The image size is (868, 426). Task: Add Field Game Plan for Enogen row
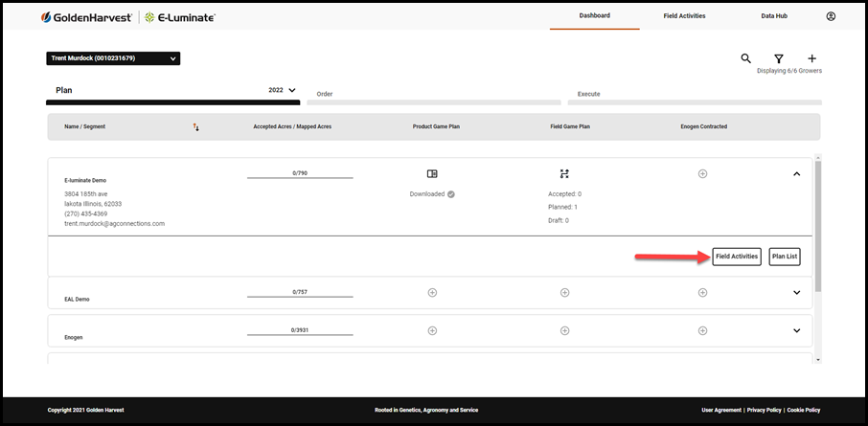coord(564,330)
